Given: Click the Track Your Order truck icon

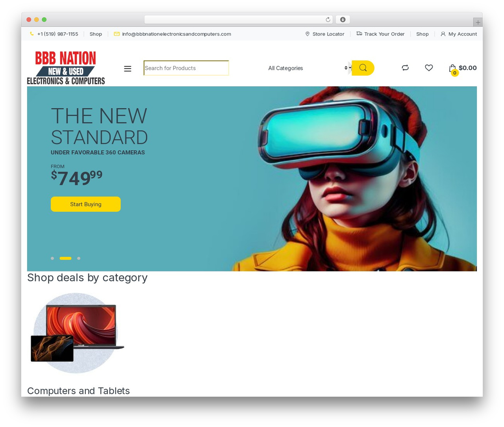Looking at the screenshot, I should [x=359, y=34].
